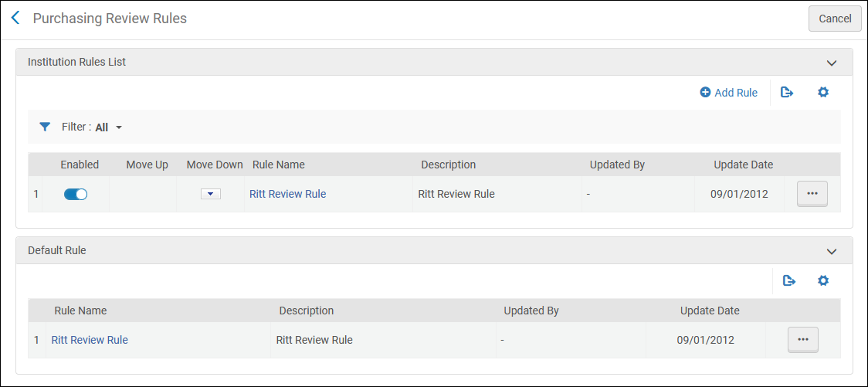868x387 pixels.
Task: Collapse the Default Rule section
Action: pyautogui.click(x=831, y=251)
